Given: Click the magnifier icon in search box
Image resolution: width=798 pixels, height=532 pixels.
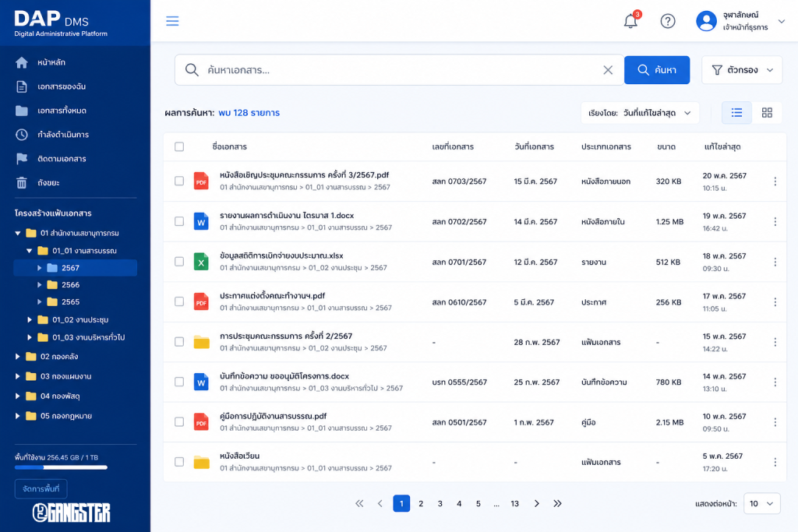Looking at the screenshot, I should (192, 69).
